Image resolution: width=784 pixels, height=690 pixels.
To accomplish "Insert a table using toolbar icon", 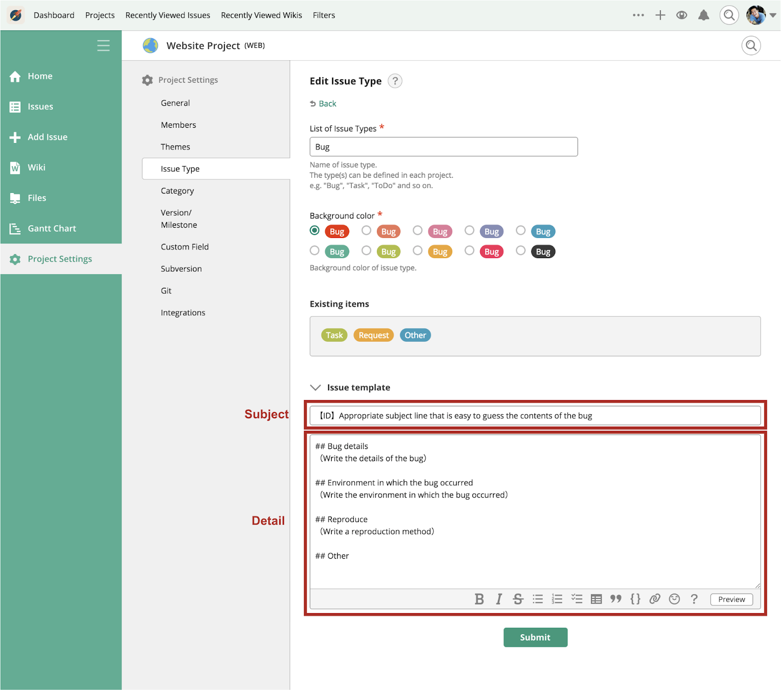I will pyautogui.click(x=596, y=599).
